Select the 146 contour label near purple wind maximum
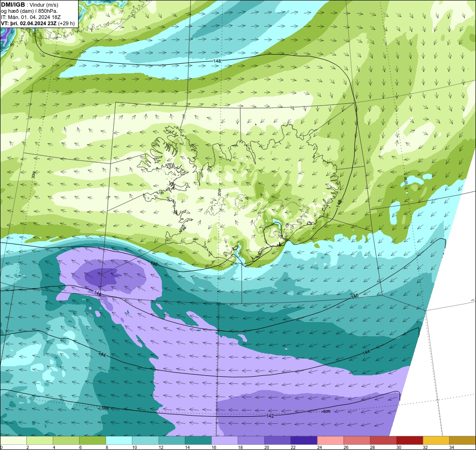Screen dimensions: 476x450 (x=98, y=293)
